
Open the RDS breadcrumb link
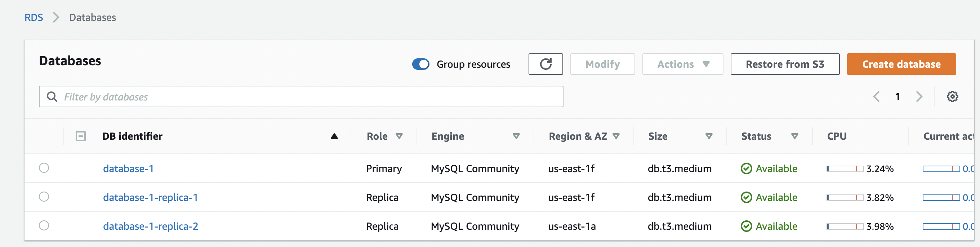pyautogui.click(x=34, y=18)
